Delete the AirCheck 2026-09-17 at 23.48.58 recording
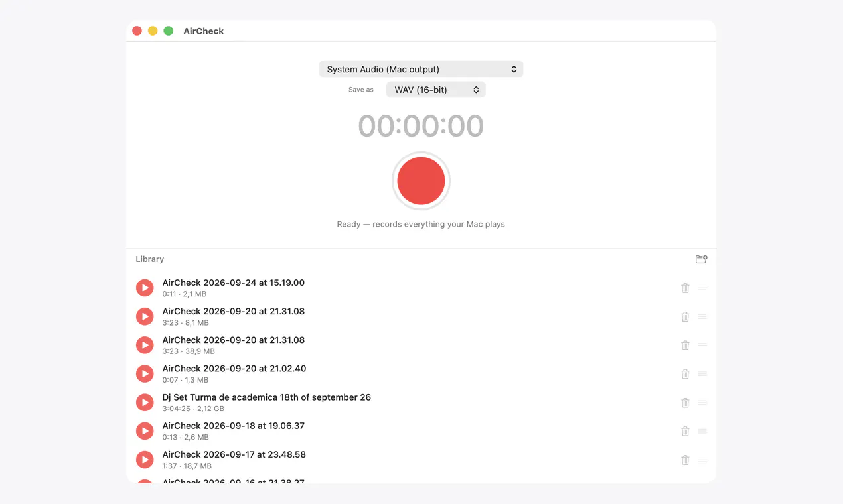This screenshot has width=843, height=504. [x=685, y=460]
